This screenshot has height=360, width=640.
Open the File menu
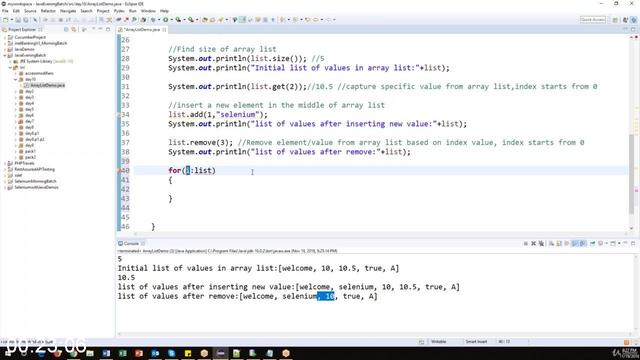(5, 11)
